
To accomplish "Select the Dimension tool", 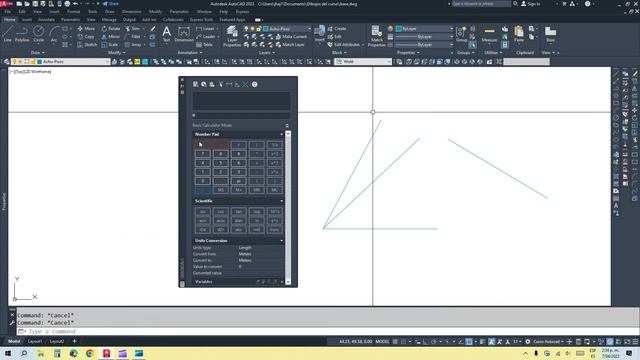I will [184, 34].
